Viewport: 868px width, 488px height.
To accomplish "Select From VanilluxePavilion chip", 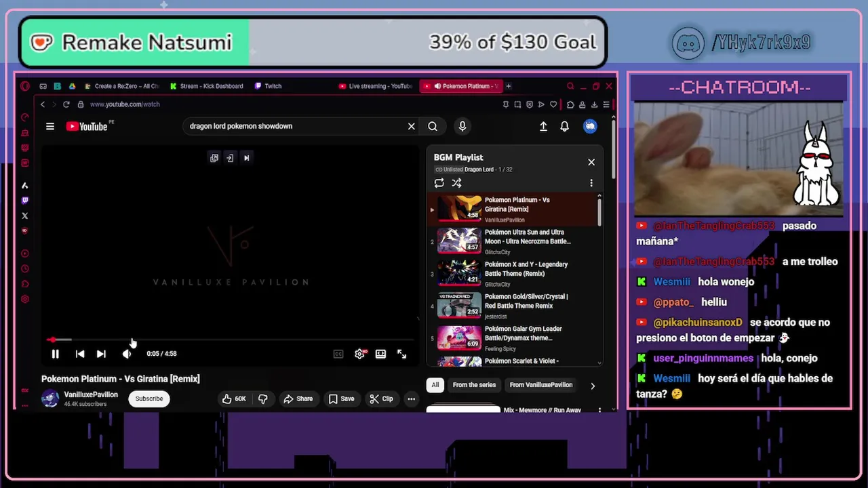I will pyautogui.click(x=541, y=385).
